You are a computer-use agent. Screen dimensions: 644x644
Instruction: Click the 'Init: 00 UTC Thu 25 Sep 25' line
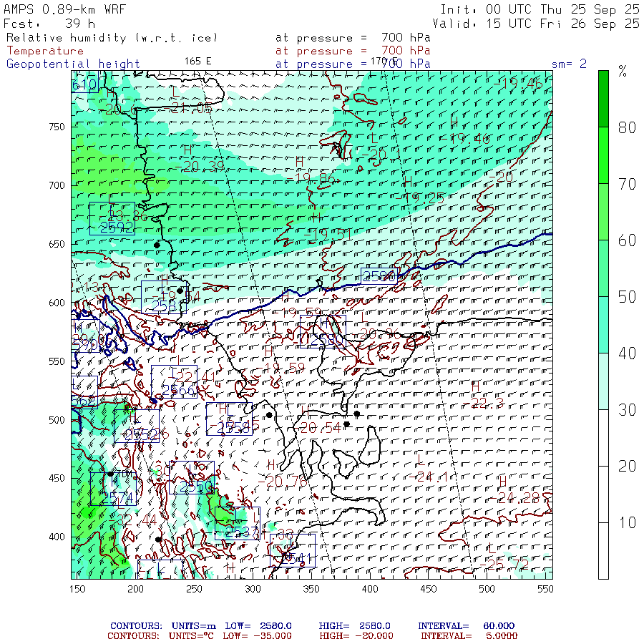click(540, 9)
